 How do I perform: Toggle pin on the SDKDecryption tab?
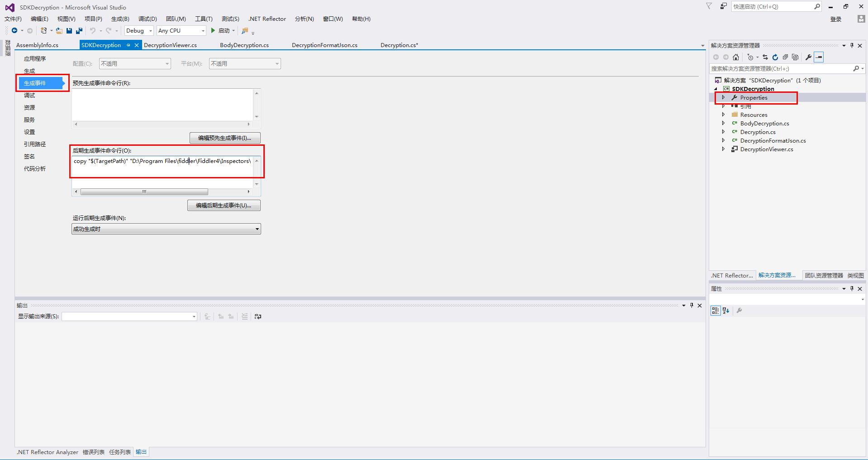click(129, 45)
